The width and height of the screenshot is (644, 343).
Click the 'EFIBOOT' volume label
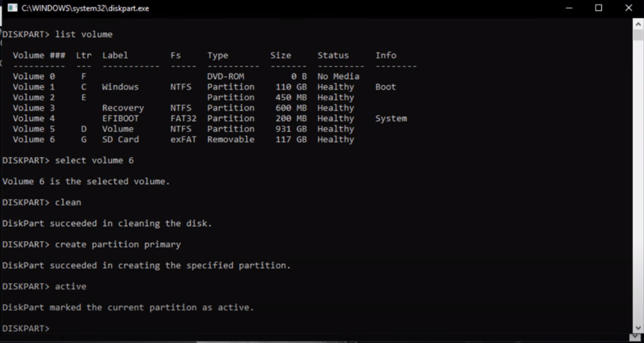[120, 118]
